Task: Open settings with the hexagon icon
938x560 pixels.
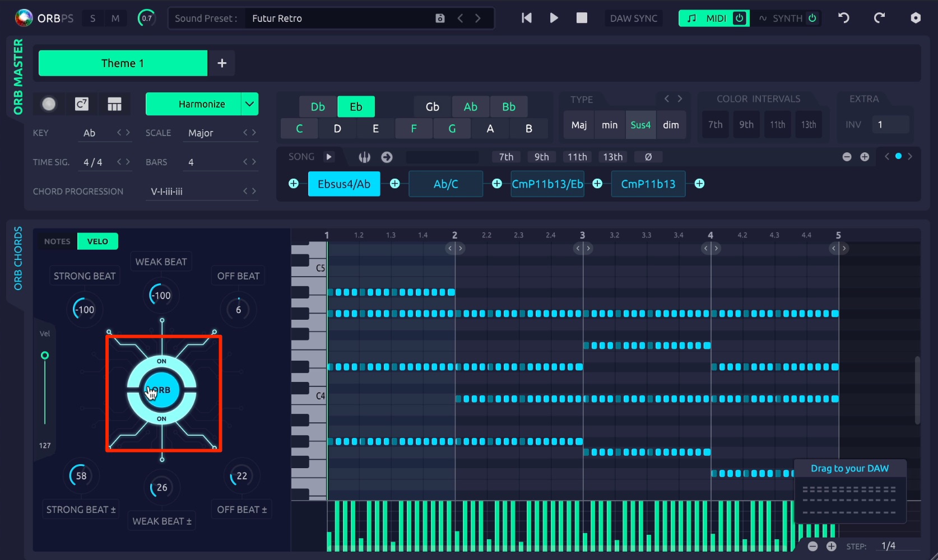Action: coord(915,18)
